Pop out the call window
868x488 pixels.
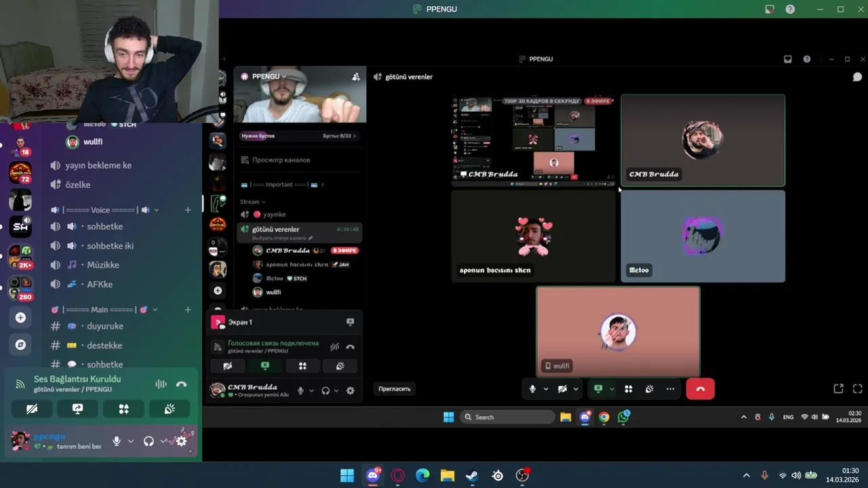[839, 389]
